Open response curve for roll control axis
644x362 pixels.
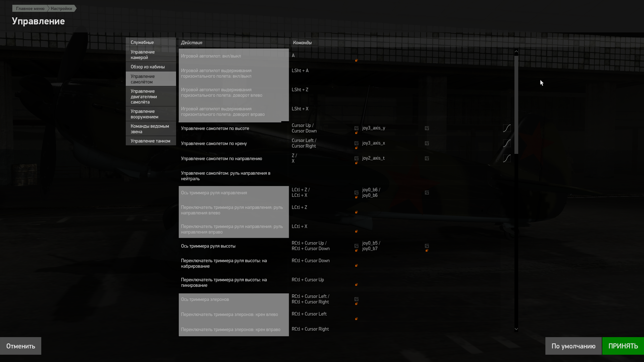point(507,143)
